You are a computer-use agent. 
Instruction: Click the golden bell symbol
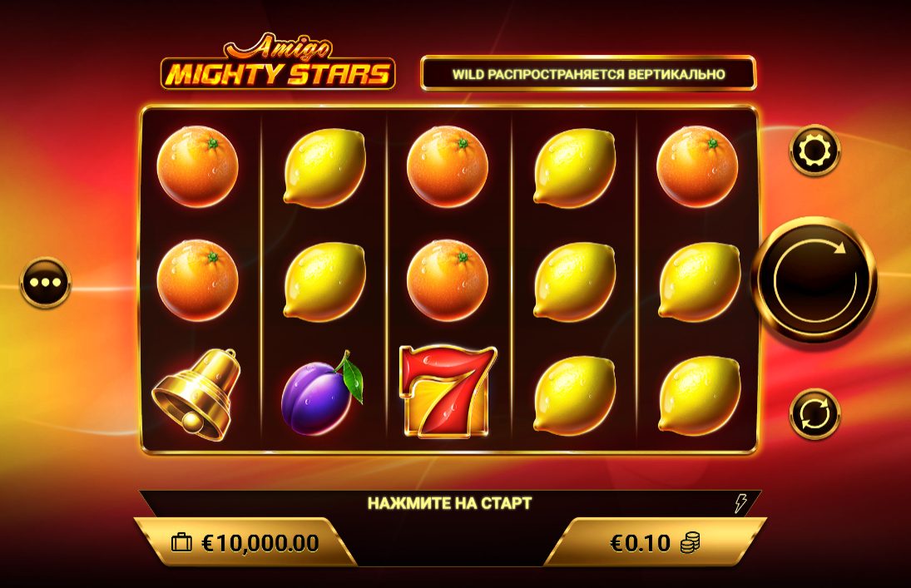click(197, 394)
